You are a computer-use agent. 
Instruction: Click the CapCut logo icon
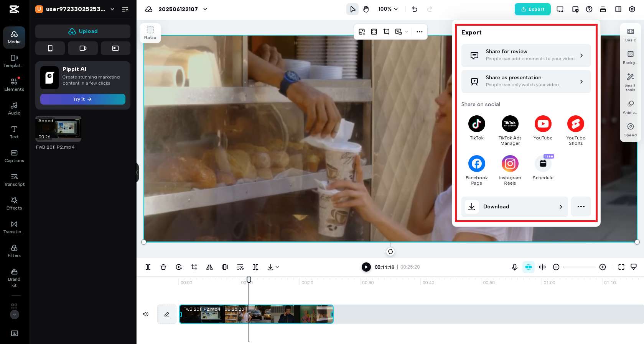[14, 9]
